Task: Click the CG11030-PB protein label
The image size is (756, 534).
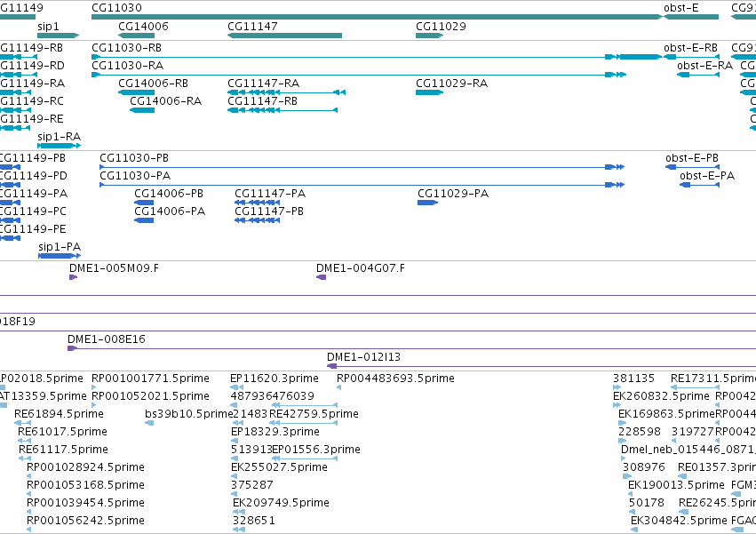Action: click(134, 158)
